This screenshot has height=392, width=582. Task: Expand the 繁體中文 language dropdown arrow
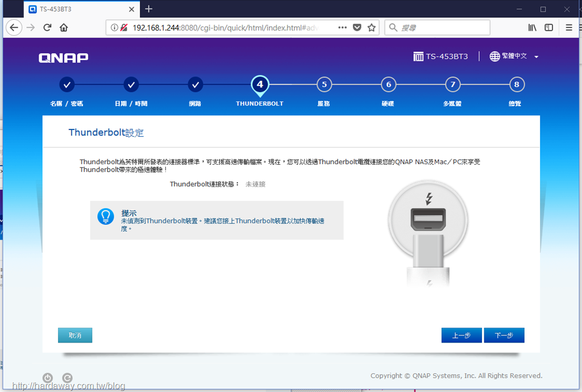537,57
